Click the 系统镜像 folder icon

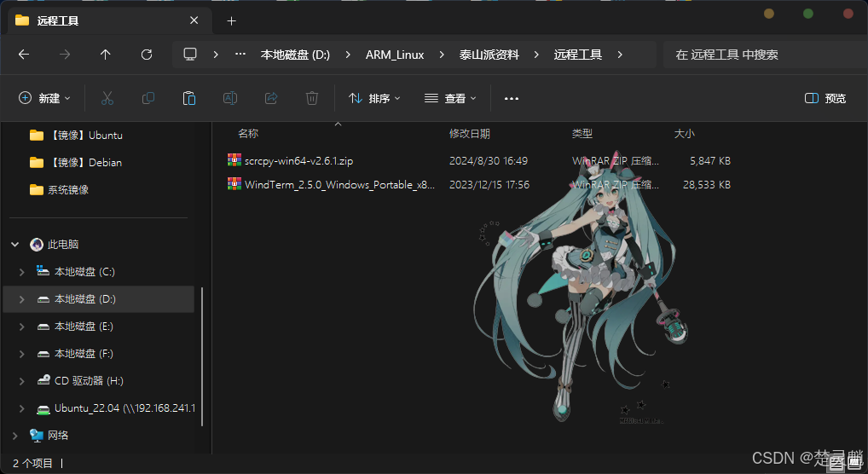point(37,190)
